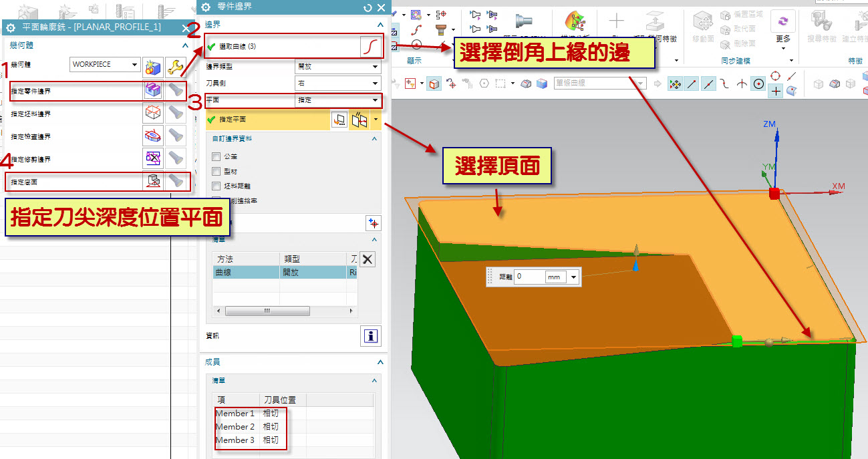Select the 曲線 row in the boundary list

point(285,273)
